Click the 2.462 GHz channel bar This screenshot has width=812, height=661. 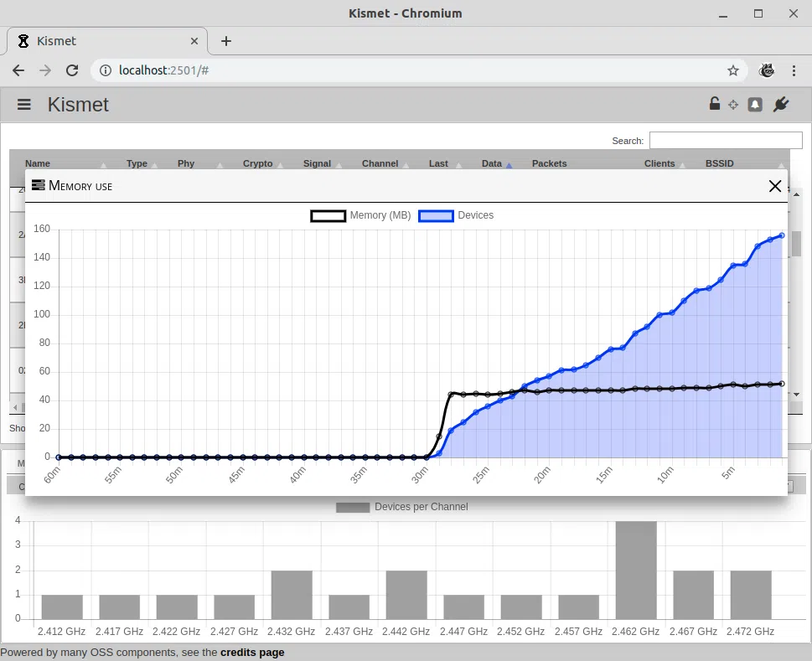point(636,570)
